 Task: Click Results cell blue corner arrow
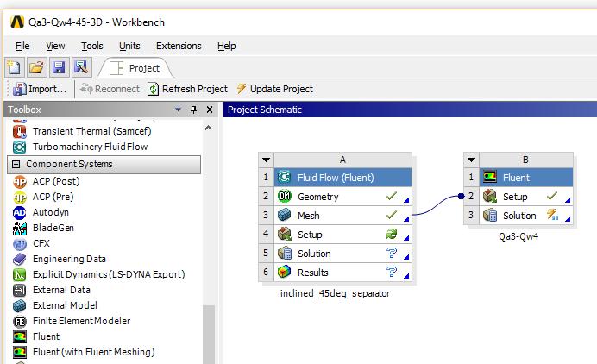tap(406, 276)
